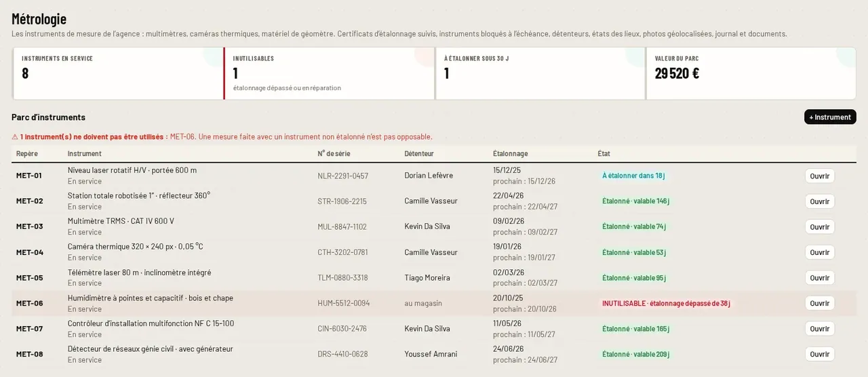The image size is (868, 377).
Task: Select the Instruments en service card
Action: click(x=118, y=73)
